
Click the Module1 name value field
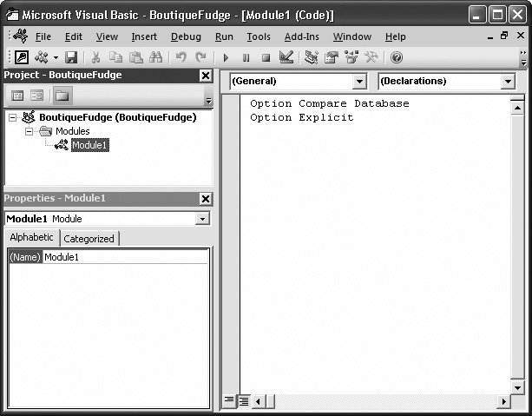coord(126,257)
